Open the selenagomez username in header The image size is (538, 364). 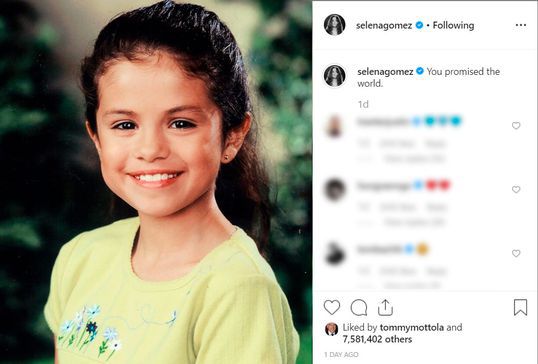384,25
